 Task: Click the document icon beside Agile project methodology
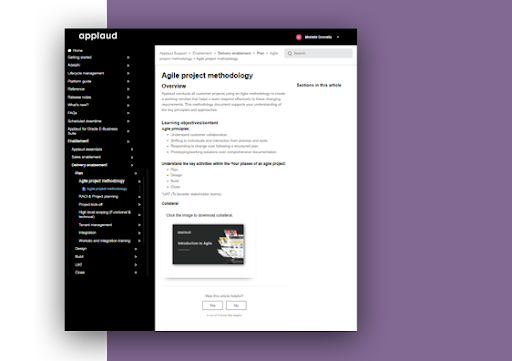(x=84, y=189)
